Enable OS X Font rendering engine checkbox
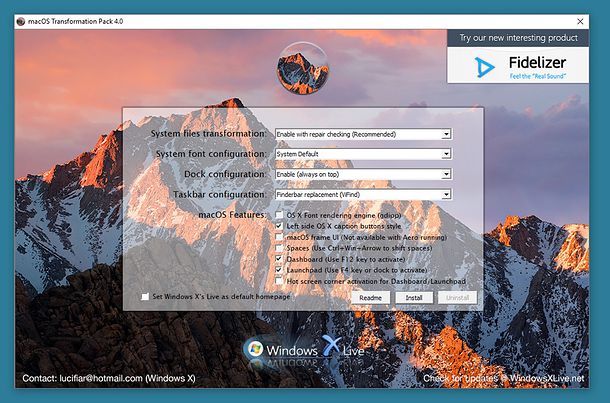 click(x=279, y=215)
